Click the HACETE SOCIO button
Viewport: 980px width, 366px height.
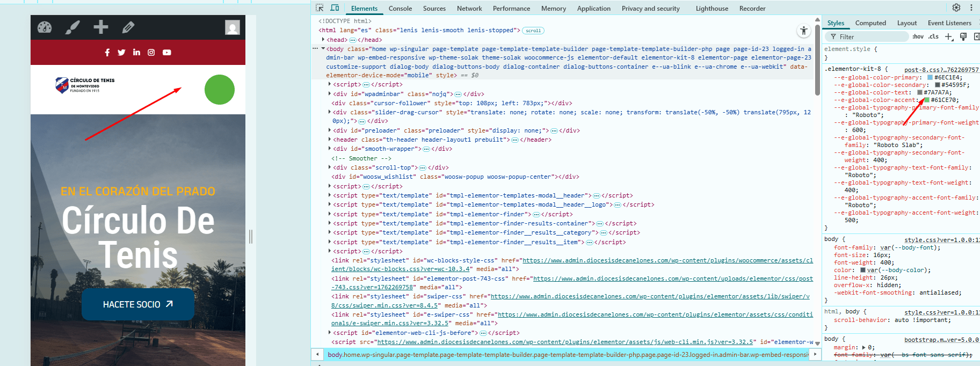[137, 304]
